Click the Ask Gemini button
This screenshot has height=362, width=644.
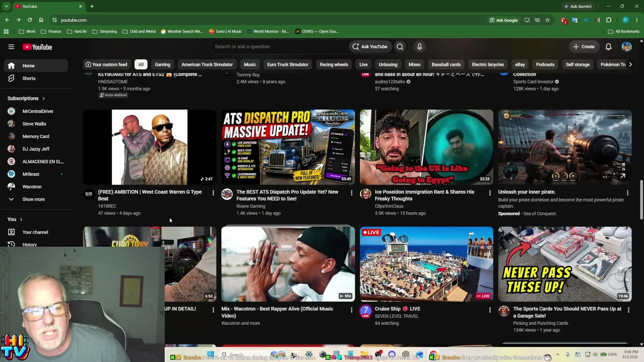click(578, 7)
